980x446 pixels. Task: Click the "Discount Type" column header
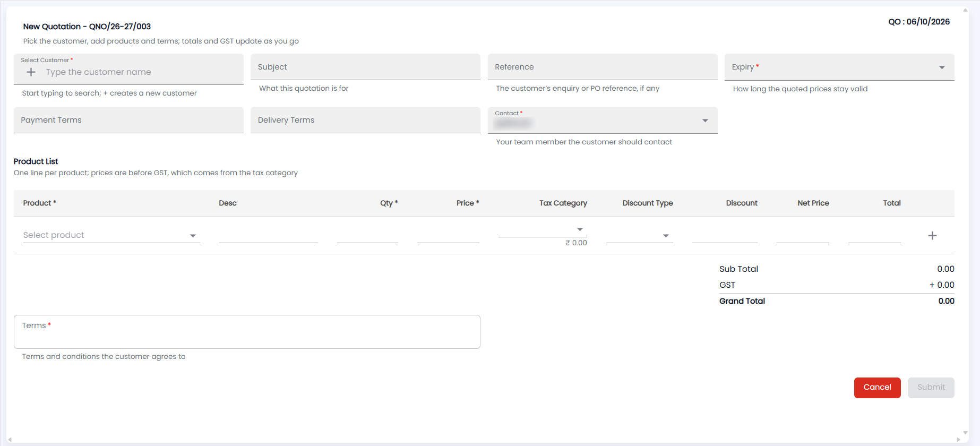648,203
